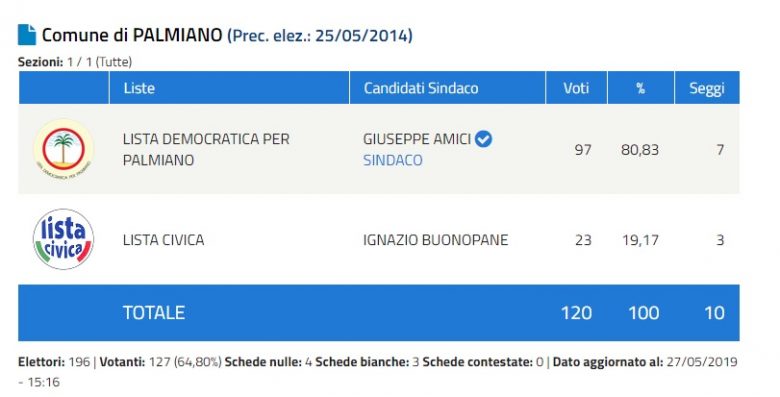Click candidate name IGNAZIO BUONOPANE
This screenshot has height=397, width=780.
click(x=435, y=240)
